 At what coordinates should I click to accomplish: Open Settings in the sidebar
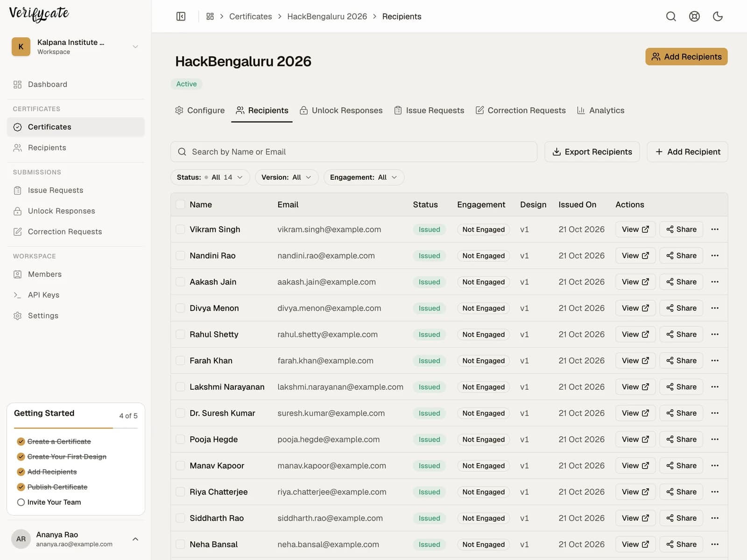(76, 315)
